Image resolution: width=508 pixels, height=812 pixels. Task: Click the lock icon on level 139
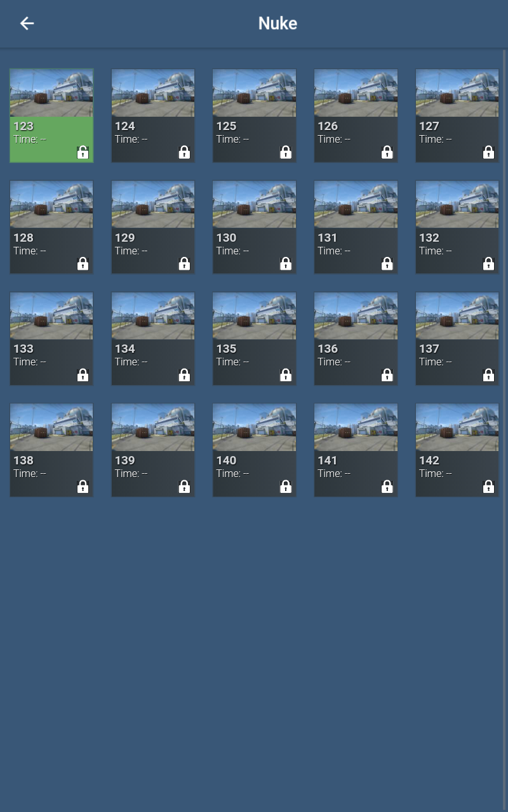coord(184,487)
